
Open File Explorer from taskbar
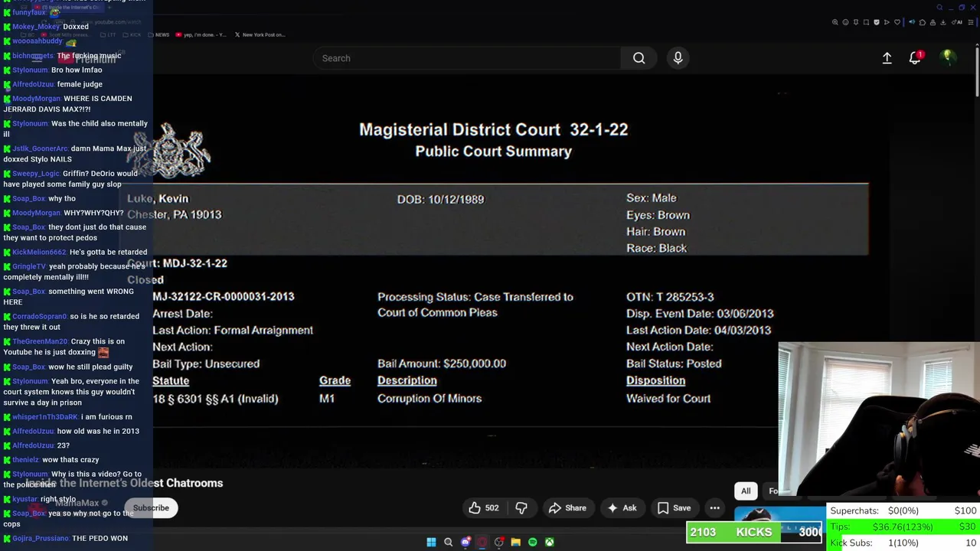tap(516, 542)
